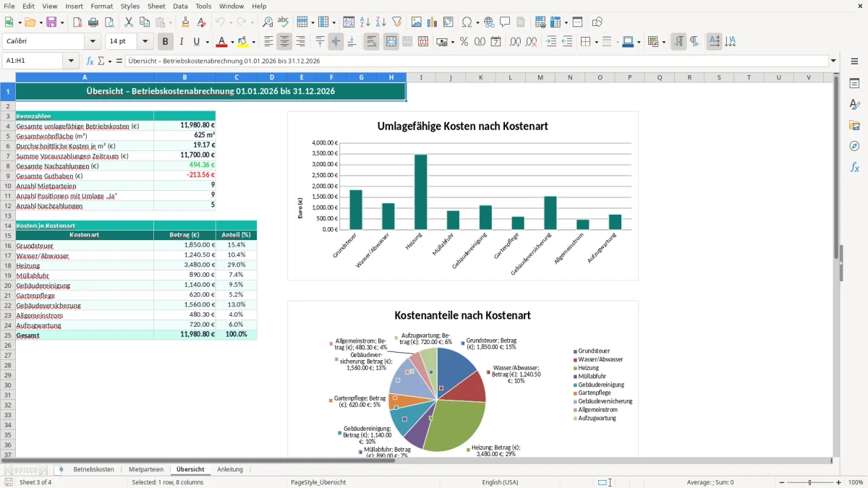Click the formula input line

coord(476,61)
